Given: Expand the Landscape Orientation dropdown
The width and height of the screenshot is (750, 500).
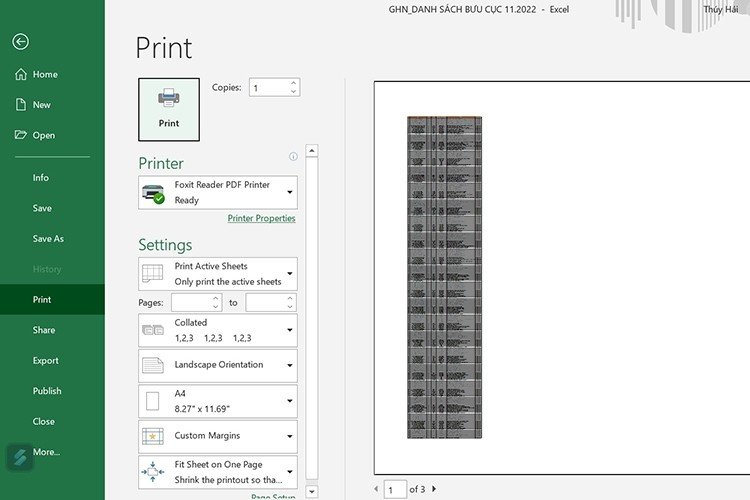Looking at the screenshot, I should tap(290, 365).
